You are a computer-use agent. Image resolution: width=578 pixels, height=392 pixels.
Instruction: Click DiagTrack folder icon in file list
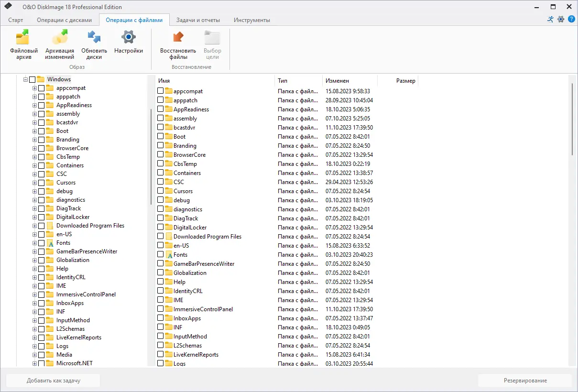(x=169, y=218)
